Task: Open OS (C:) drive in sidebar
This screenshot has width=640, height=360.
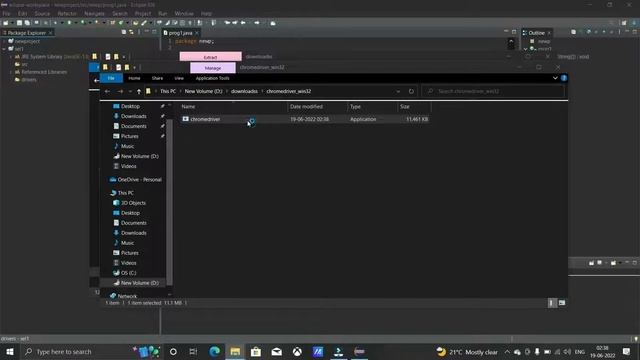Action: (x=128, y=273)
